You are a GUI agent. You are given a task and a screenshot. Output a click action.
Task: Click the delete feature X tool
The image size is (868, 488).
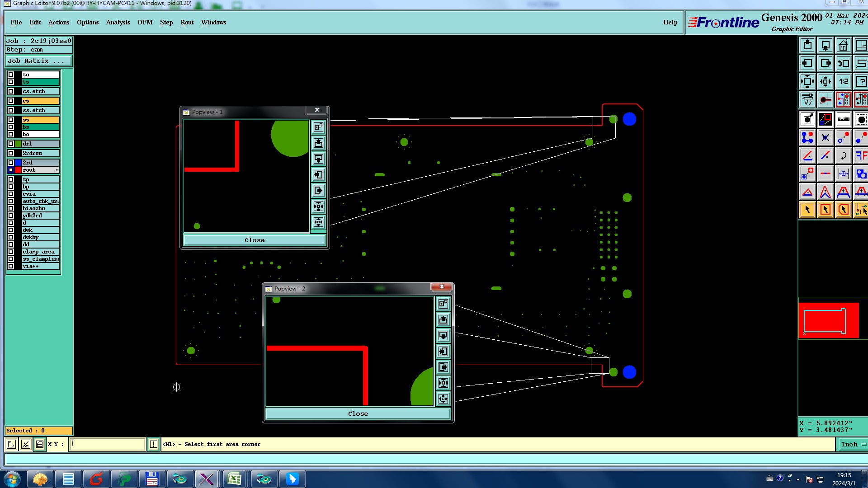click(x=826, y=138)
